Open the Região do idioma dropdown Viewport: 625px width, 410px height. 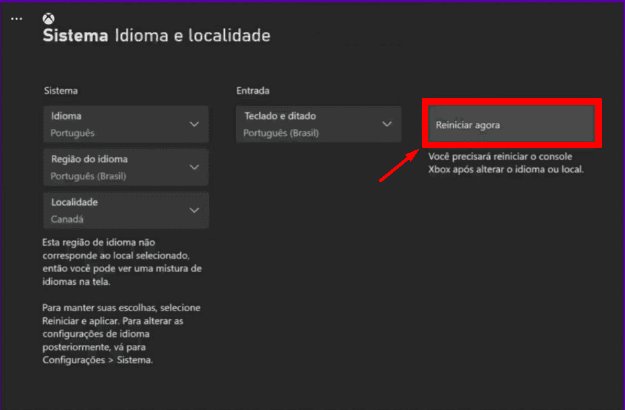coord(126,167)
